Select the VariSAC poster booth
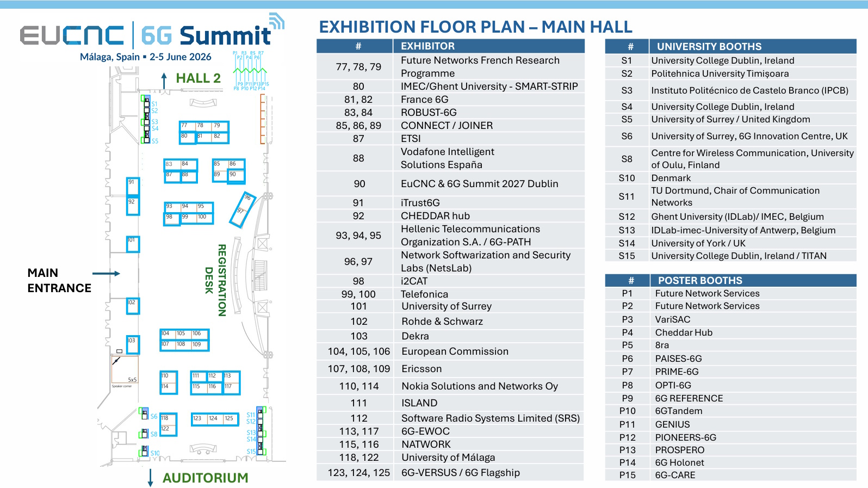868x488 pixels. coord(673,319)
